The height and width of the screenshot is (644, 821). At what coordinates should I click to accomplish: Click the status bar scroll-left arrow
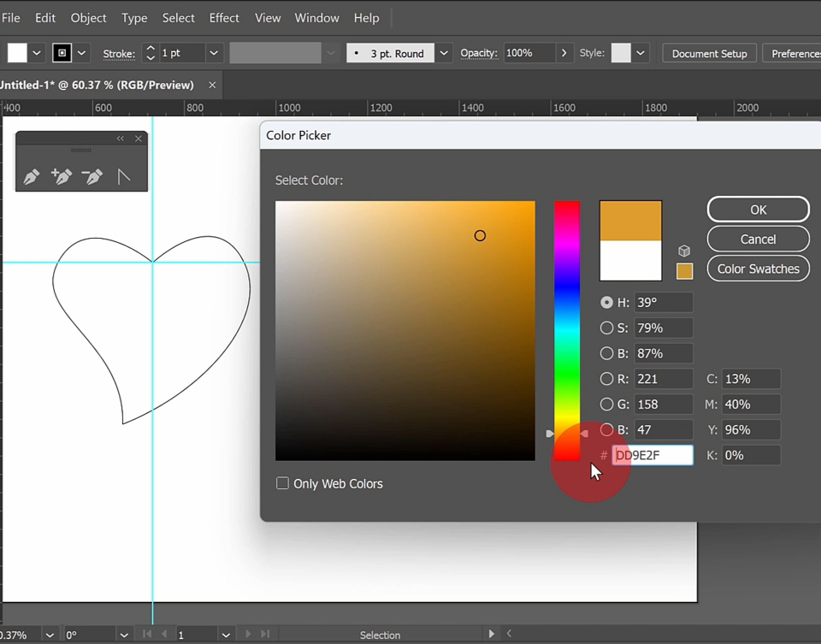[x=508, y=634]
